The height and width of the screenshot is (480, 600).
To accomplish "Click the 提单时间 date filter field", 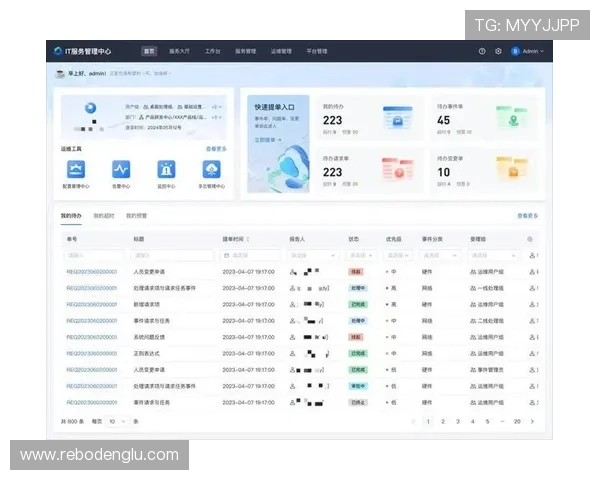I will coord(251,255).
